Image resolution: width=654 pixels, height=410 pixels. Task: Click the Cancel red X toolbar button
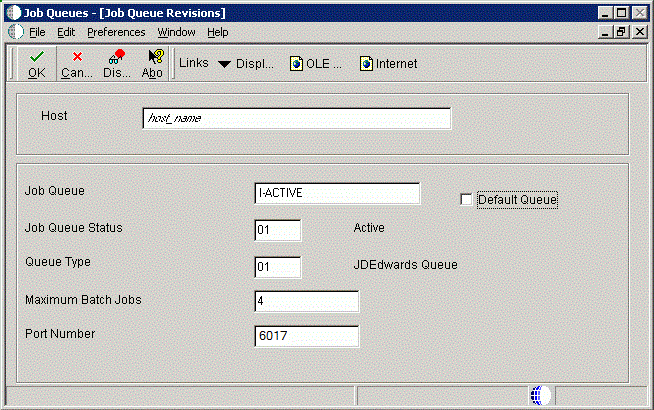tap(77, 64)
